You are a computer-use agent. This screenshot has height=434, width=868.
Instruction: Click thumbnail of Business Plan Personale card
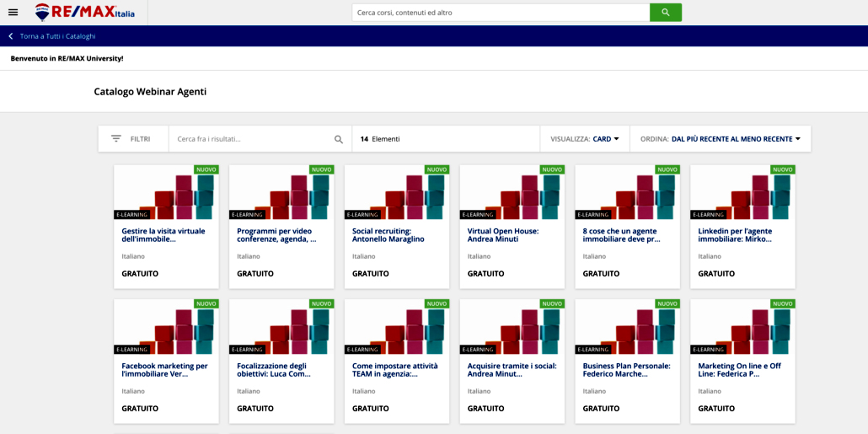pyautogui.click(x=627, y=328)
